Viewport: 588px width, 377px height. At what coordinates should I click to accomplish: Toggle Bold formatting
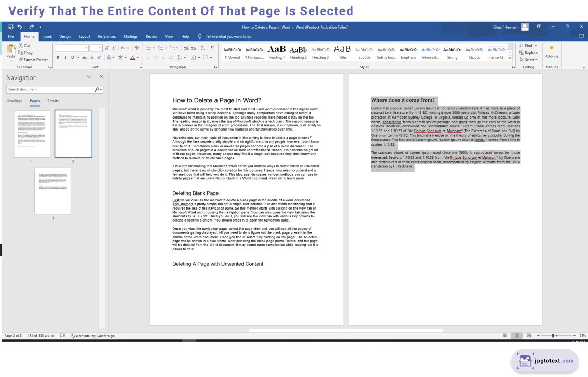58,58
